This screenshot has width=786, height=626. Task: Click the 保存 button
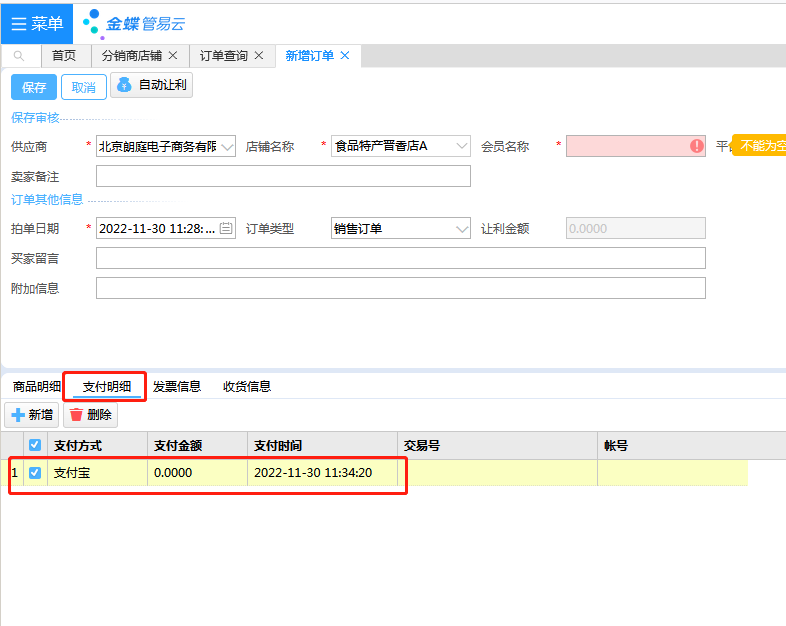click(x=34, y=88)
